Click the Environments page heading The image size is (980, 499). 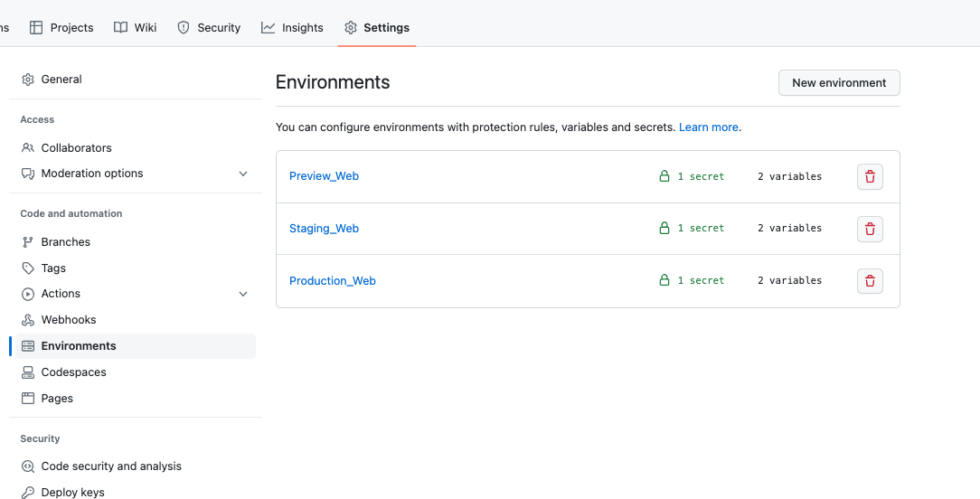tap(333, 82)
